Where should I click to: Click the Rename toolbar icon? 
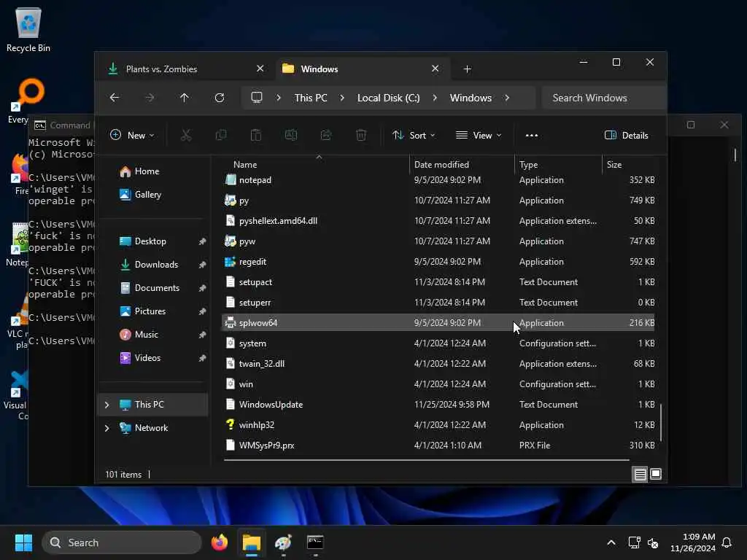tap(291, 135)
